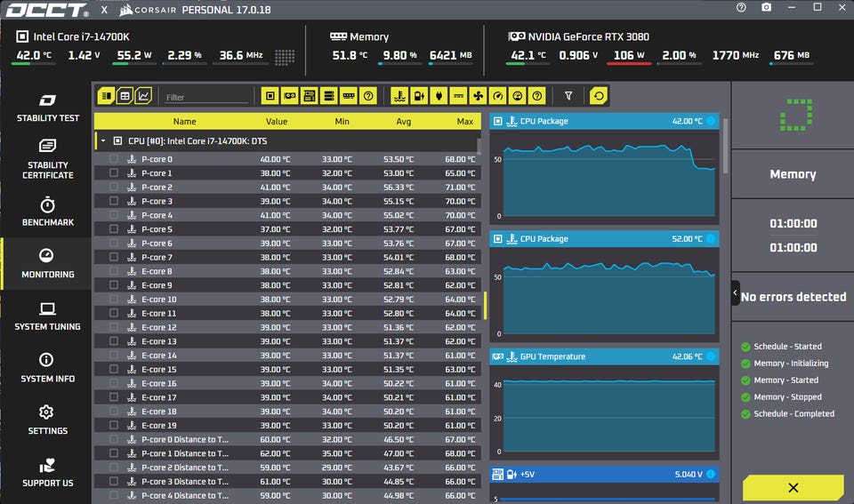Click the info dot on +5V graph
854x504 pixels.
(x=711, y=474)
